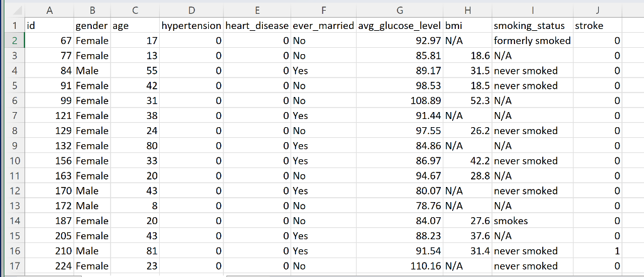Viewport: 644px width, 277px height.
Task: Select id cell 224
Action: 49,266
